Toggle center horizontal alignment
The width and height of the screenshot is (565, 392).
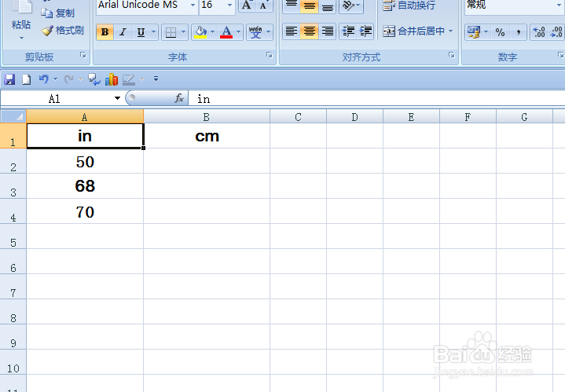click(x=309, y=31)
